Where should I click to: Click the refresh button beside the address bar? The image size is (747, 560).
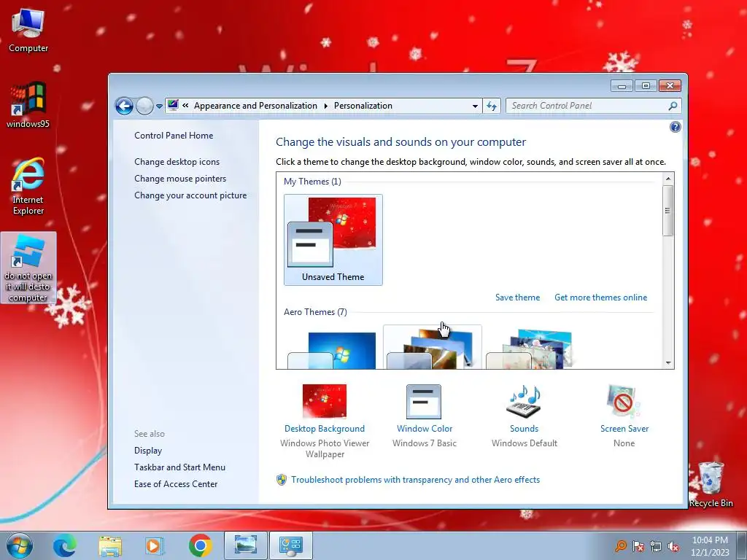(492, 106)
